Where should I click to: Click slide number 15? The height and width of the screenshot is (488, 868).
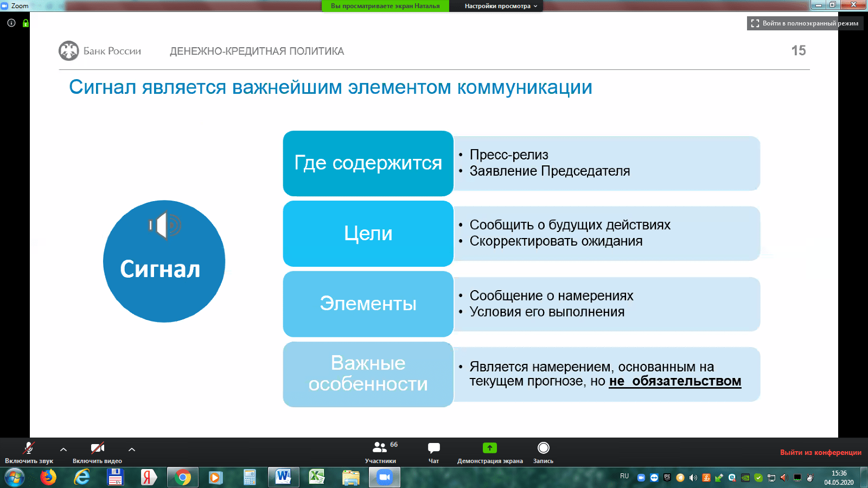[799, 50]
